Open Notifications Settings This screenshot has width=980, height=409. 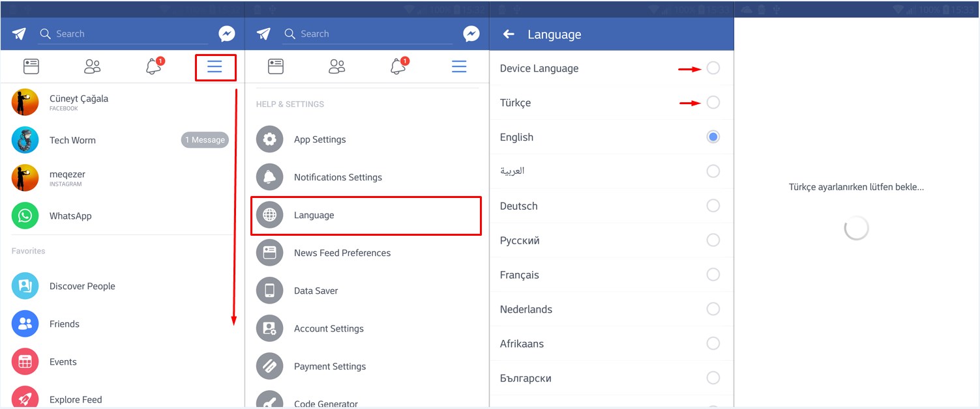pos(338,177)
